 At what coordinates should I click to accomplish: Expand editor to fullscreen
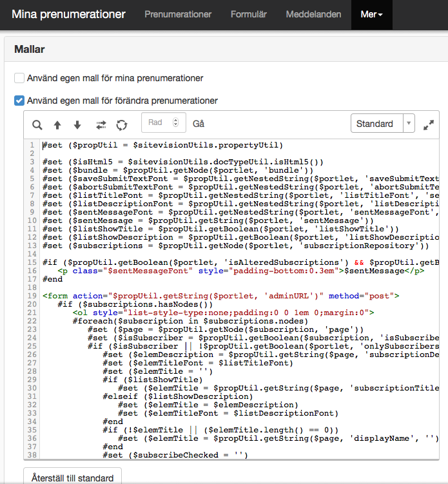(429, 124)
